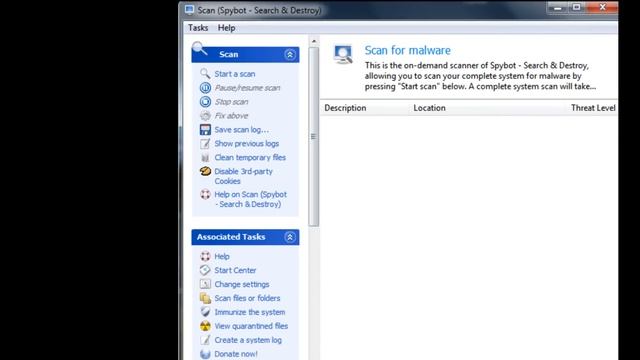Screen dimensions: 640x360
Task: Click the Fix above link
Action: [x=231, y=116]
